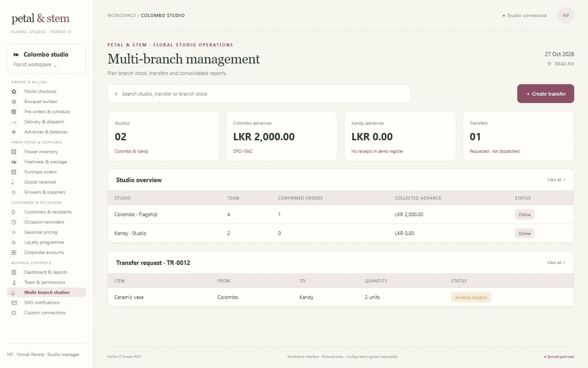Click the SMS notifications envelope icon

coord(14,303)
